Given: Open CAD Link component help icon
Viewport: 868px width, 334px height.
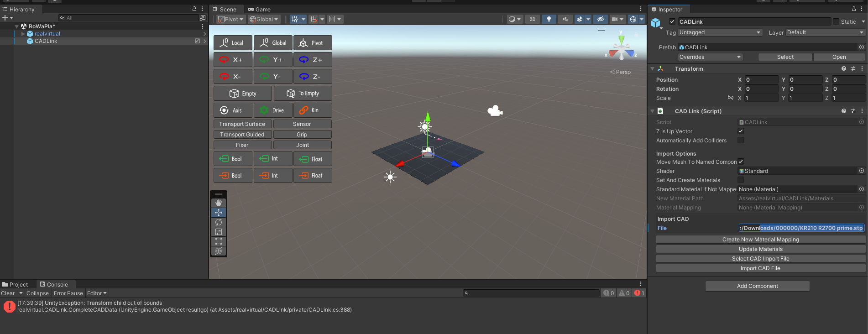Looking at the screenshot, I should 844,111.
